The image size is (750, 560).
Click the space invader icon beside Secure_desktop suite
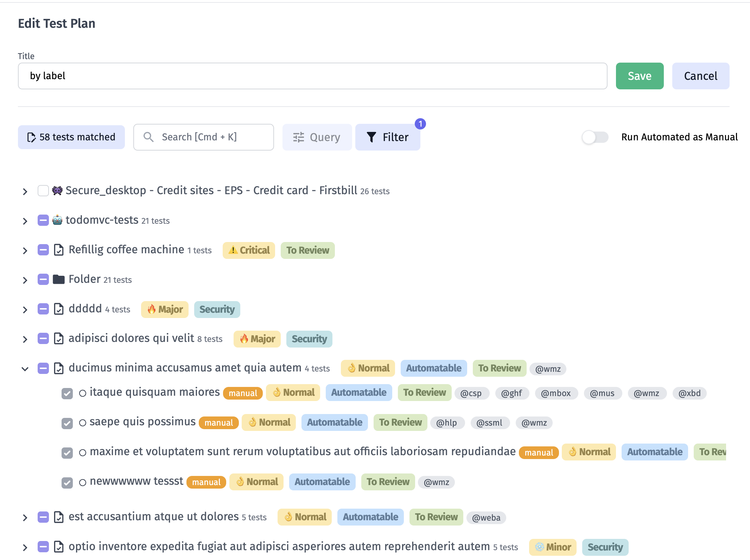pyautogui.click(x=57, y=191)
